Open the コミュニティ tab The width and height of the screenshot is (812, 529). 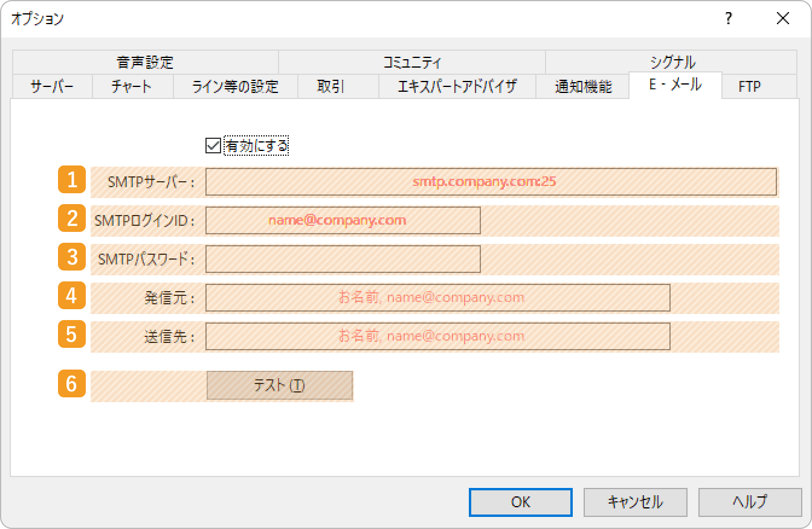point(412,62)
